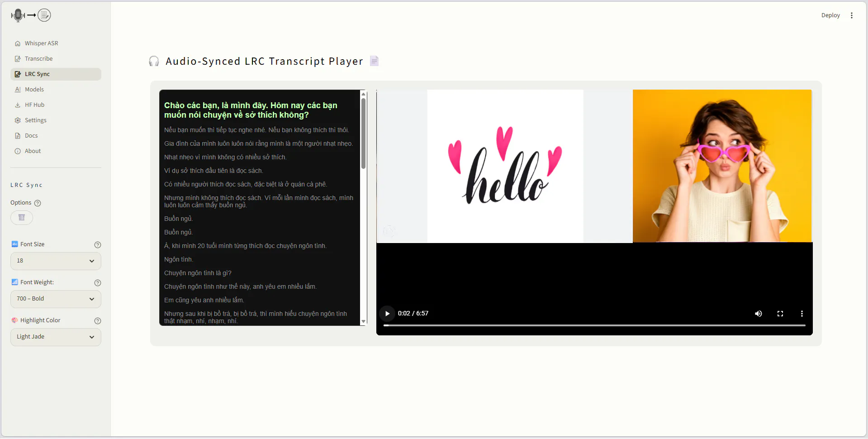Click the Deploy button

click(830, 15)
